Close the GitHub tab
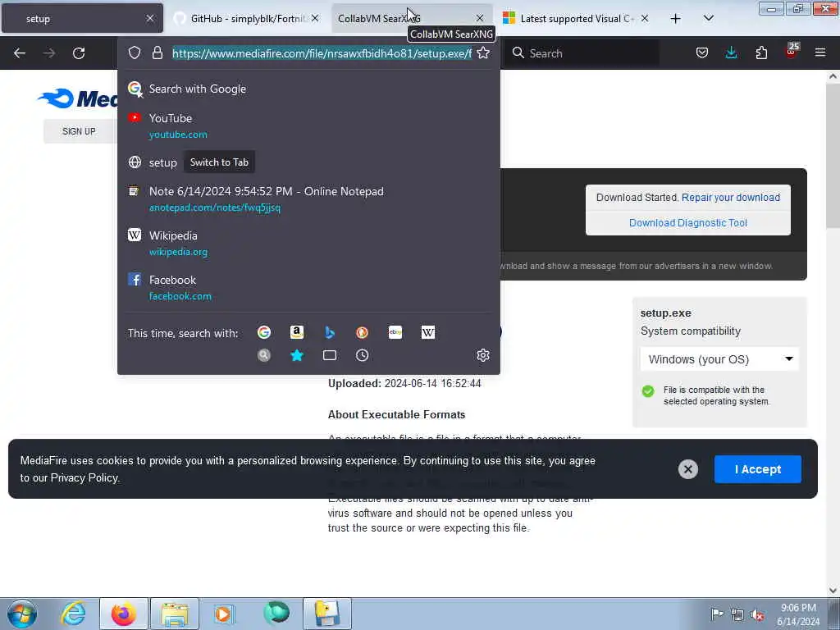This screenshot has height=630, width=840. (x=315, y=18)
